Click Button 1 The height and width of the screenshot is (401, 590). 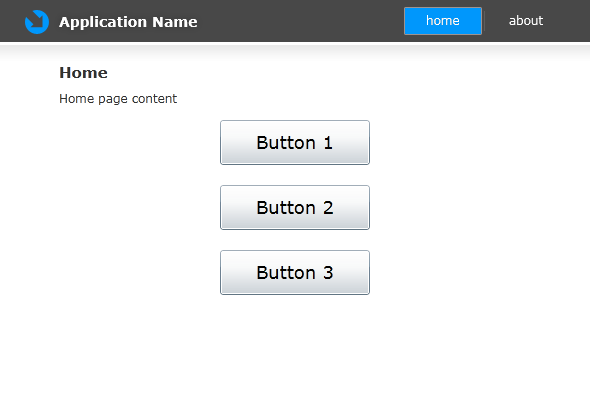coord(295,143)
